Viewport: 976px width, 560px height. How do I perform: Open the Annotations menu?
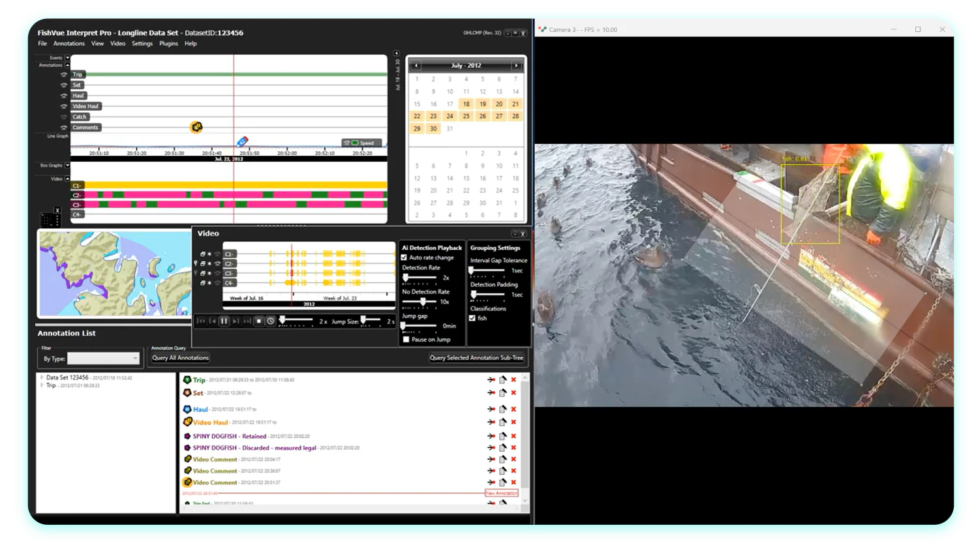69,44
